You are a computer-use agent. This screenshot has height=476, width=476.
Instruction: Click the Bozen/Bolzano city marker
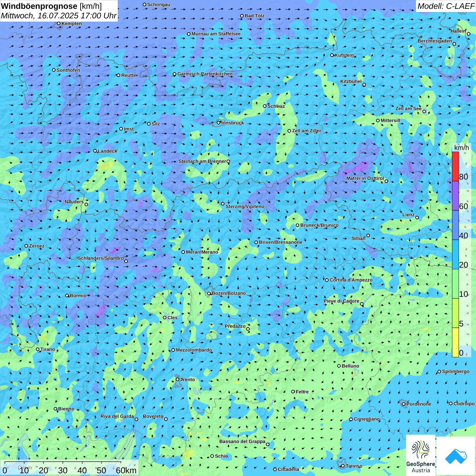pos(209,293)
